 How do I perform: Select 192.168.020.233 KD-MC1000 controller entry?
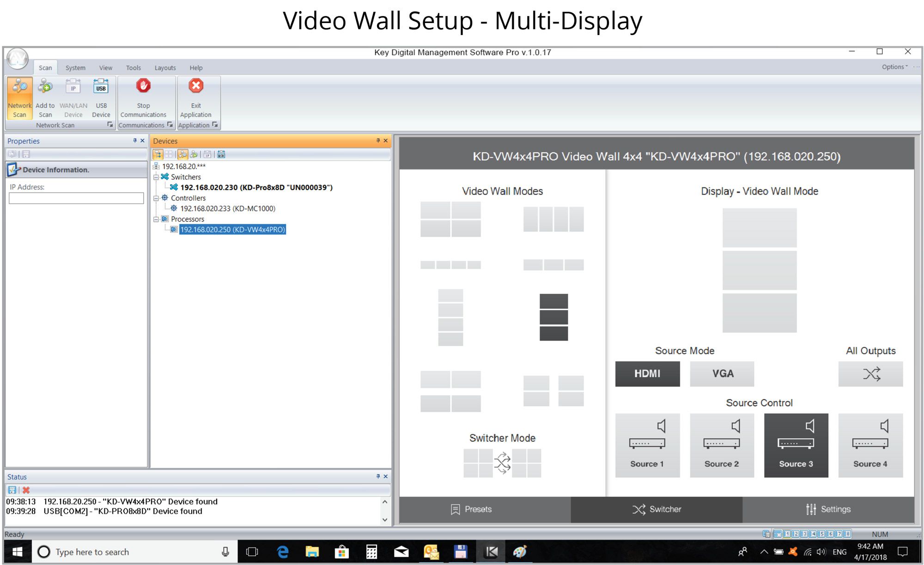(x=227, y=209)
